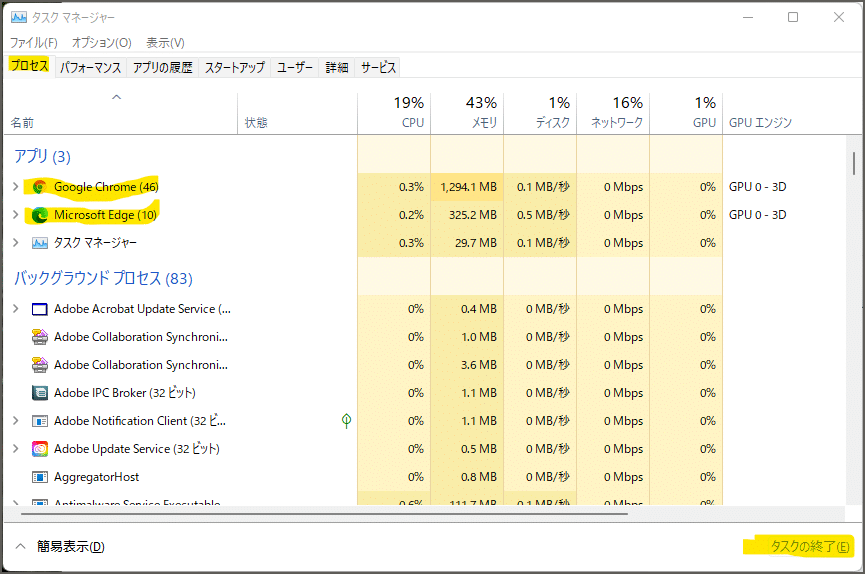The width and height of the screenshot is (865, 574).
Task: Expand the タスク マネージャー process entry
Action: pos(15,243)
